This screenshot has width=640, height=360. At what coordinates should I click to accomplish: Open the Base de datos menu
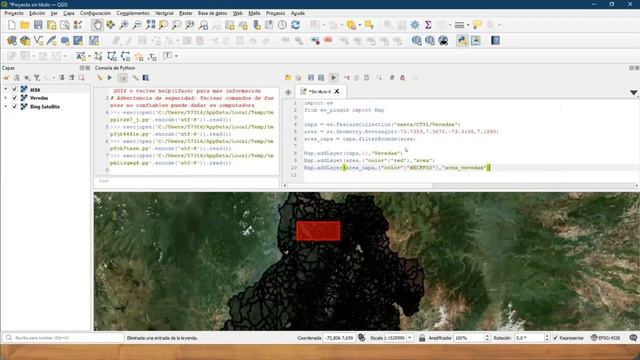[x=212, y=13]
